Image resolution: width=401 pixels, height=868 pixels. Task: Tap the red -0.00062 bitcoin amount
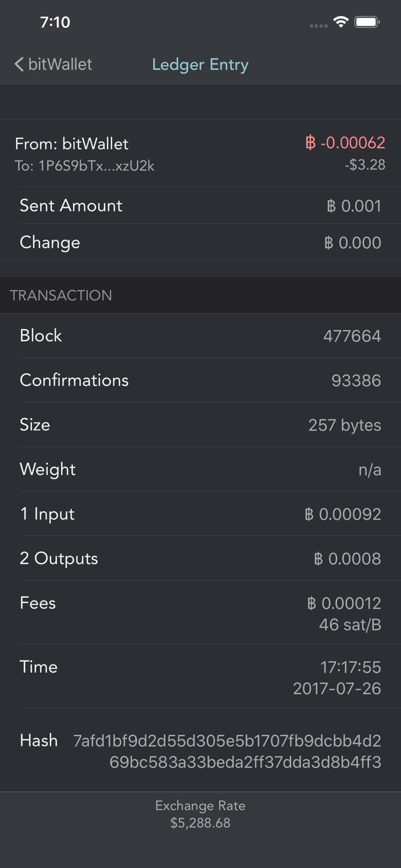click(345, 143)
